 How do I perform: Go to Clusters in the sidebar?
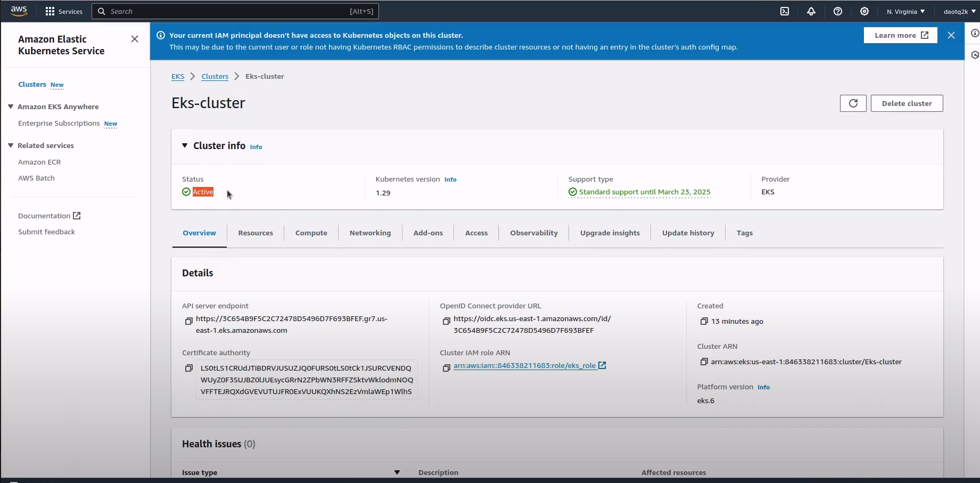coord(32,84)
